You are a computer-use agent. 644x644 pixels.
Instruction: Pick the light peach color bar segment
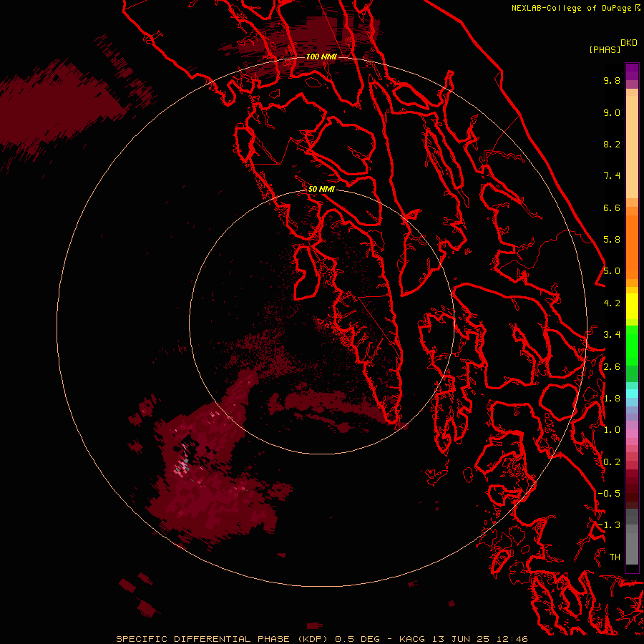coord(632,147)
